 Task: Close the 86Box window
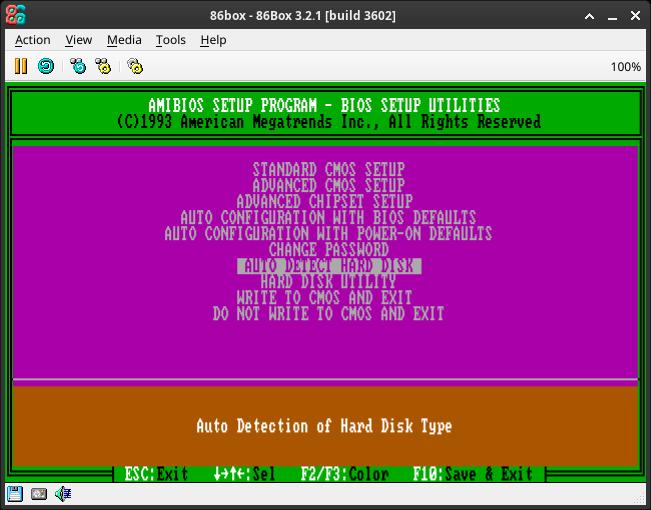pos(635,16)
